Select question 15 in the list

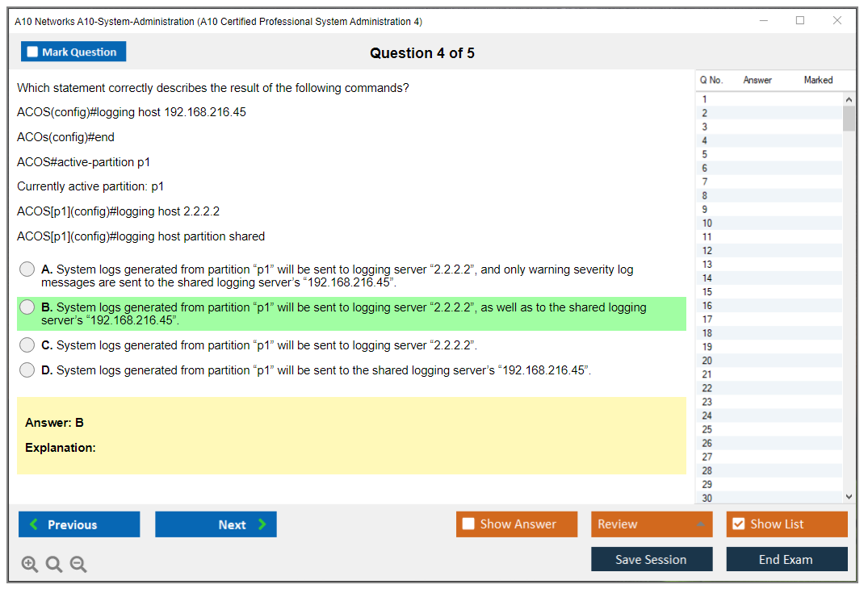[x=767, y=292]
